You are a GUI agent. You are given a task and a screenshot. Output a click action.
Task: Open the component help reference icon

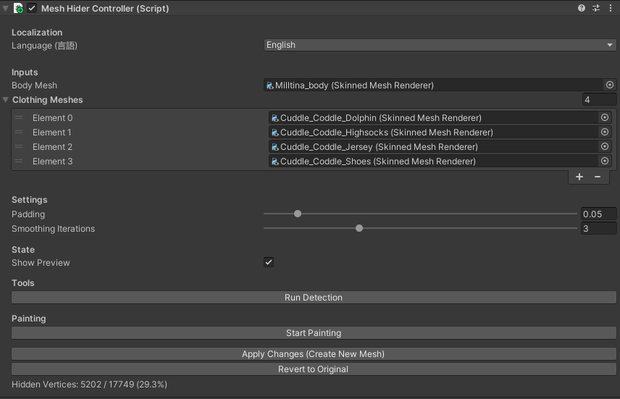(x=581, y=8)
